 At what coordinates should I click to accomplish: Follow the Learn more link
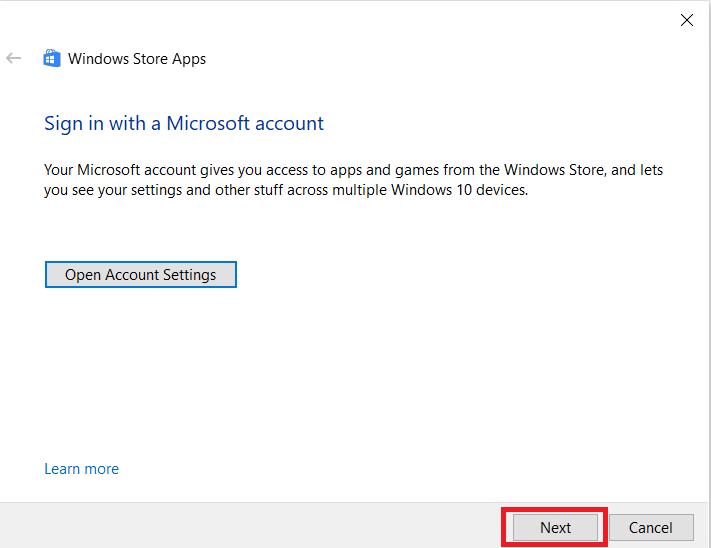82,469
